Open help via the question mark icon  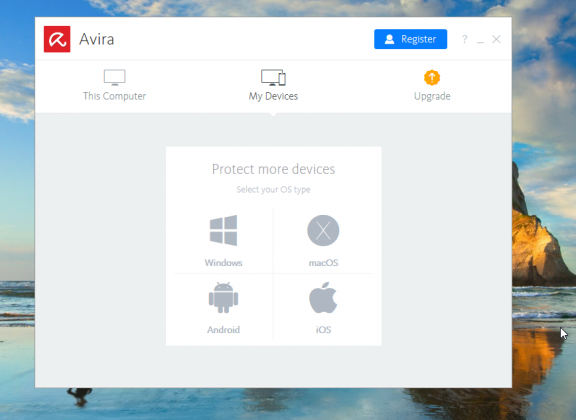click(465, 39)
